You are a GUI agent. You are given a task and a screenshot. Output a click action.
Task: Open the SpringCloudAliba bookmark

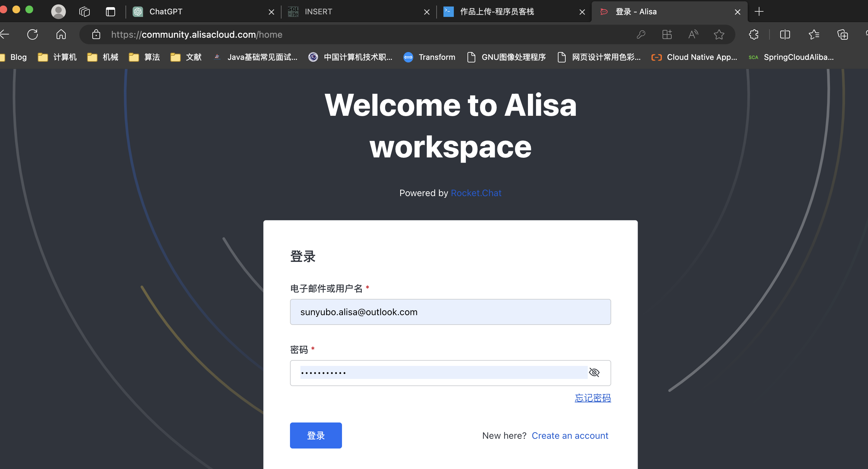791,57
